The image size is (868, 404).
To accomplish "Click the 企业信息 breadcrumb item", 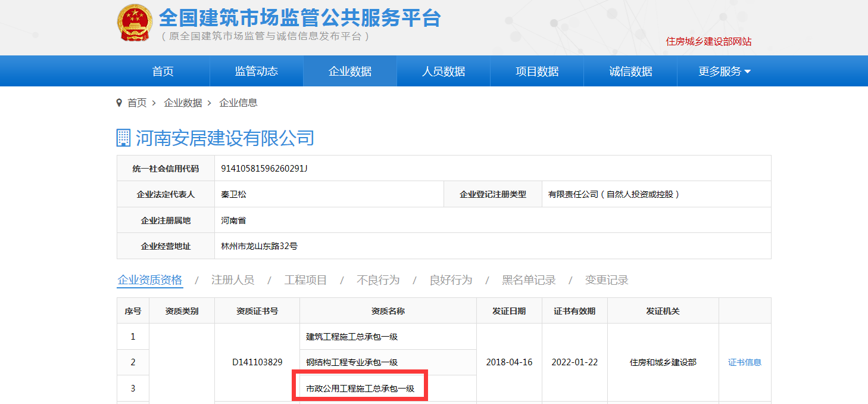I will pyautogui.click(x=238, y=102).
